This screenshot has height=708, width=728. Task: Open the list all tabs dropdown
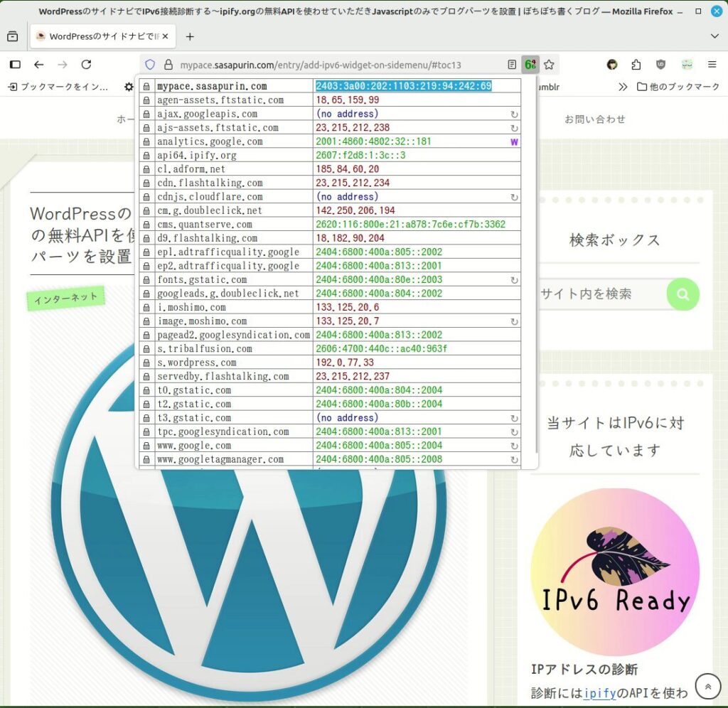point(714,36)
